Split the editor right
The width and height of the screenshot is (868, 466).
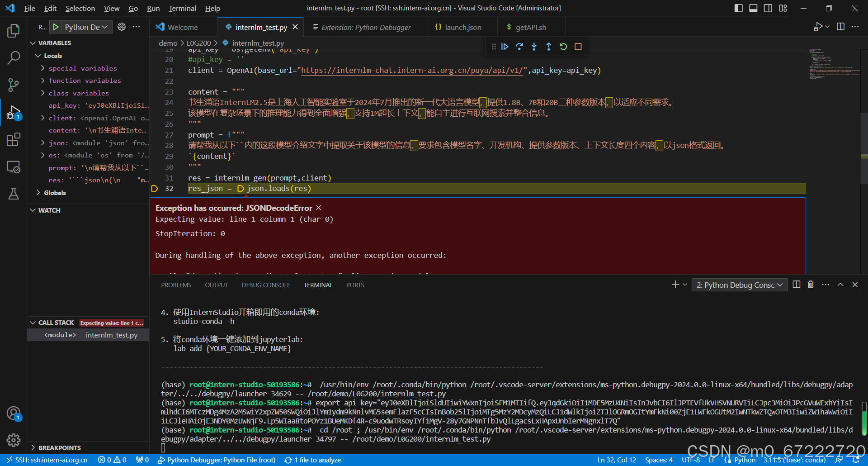pyautogui.click(x=840, y=27)
